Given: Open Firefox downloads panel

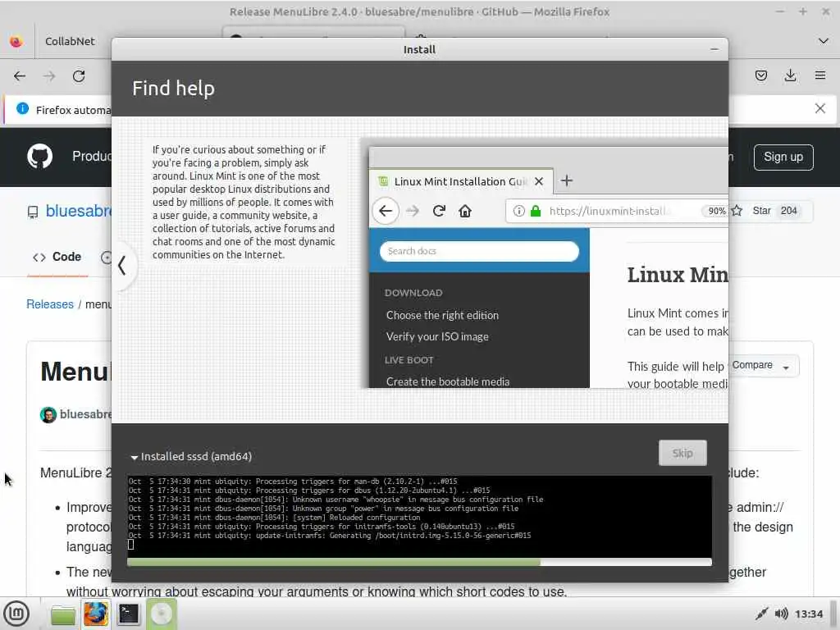Looking at the screenshot, I should pos(790,75).
